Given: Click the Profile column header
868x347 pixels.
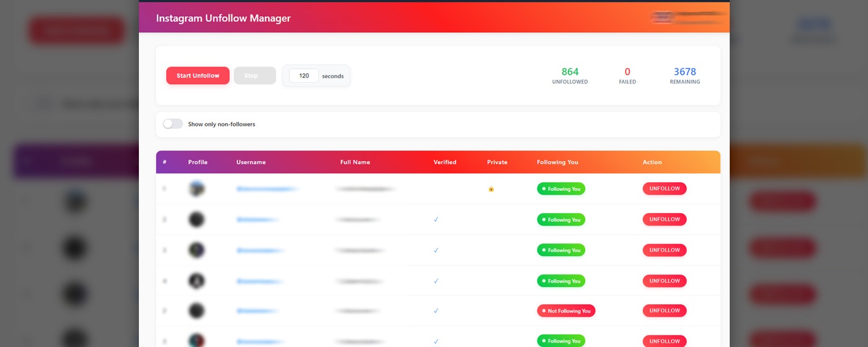Looking at the screenshot, I should click(x=198, y=162).
